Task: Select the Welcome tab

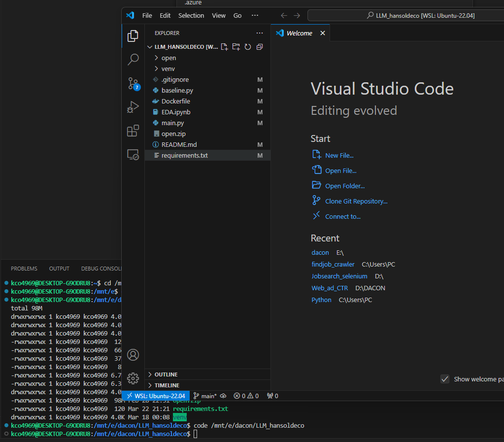Action: (x=300, y=33)
